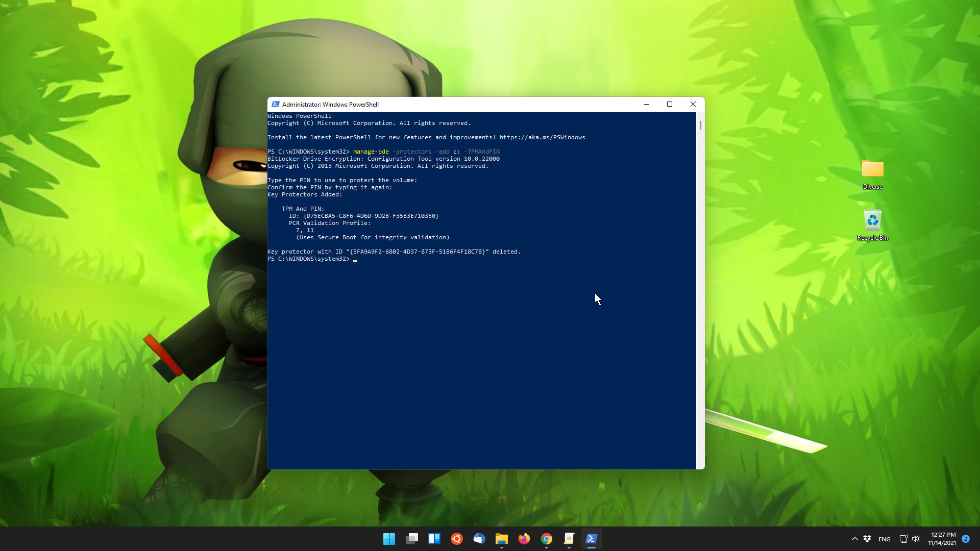
Task: Show hidden system tray icons
Action: [855, 539]
